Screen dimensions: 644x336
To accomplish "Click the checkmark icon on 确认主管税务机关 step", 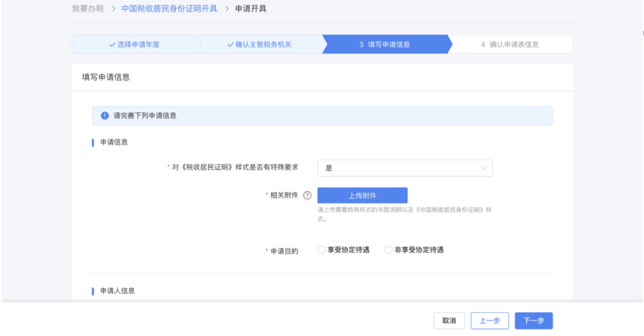I will (x=230, y=45).
